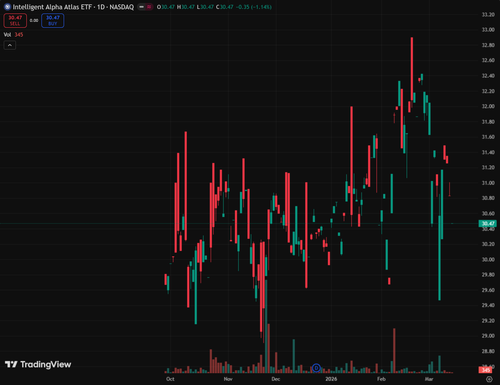Click the -0.35 (-1.14%) change value
Image resolution: width=500 pixels, height=385 pixels.
tap(254, 7)
